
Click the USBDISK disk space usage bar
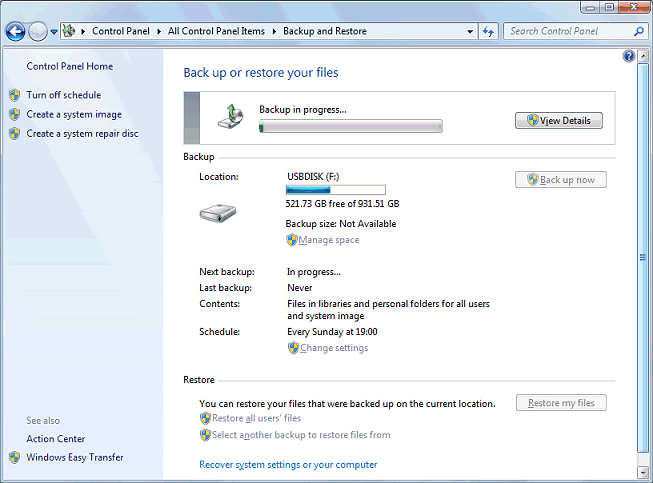click(336, 190)
